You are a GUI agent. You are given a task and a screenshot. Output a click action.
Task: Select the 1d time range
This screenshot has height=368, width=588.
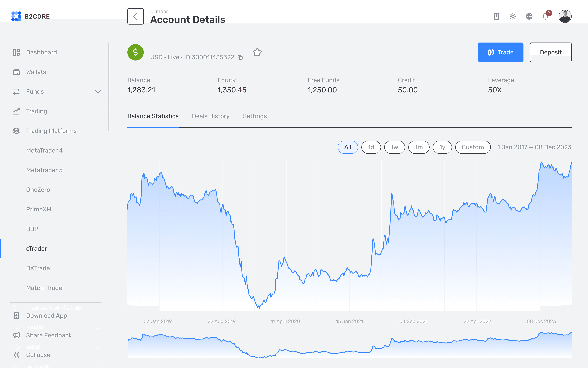371,147
